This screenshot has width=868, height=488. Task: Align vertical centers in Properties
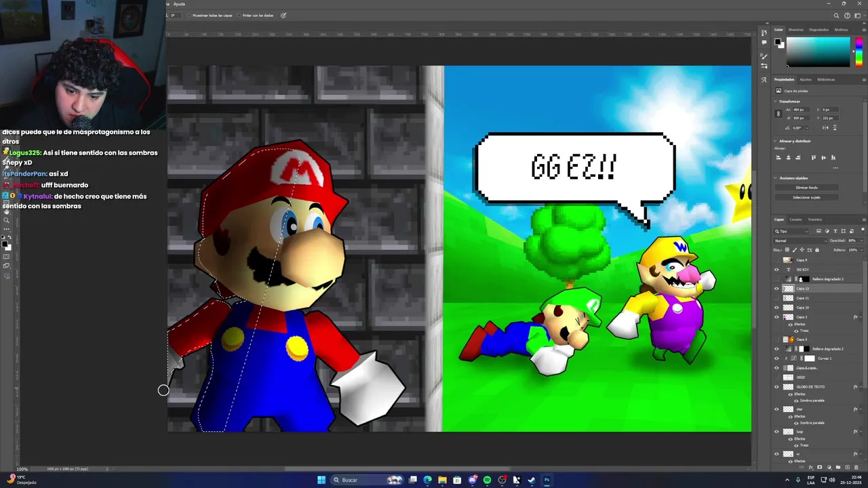click(x=823, y=157)
